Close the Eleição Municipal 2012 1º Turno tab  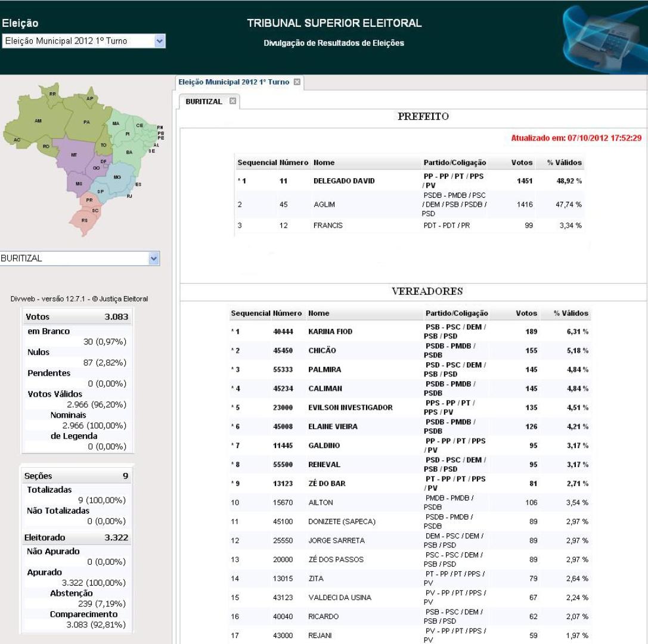(x=297, y=82)
